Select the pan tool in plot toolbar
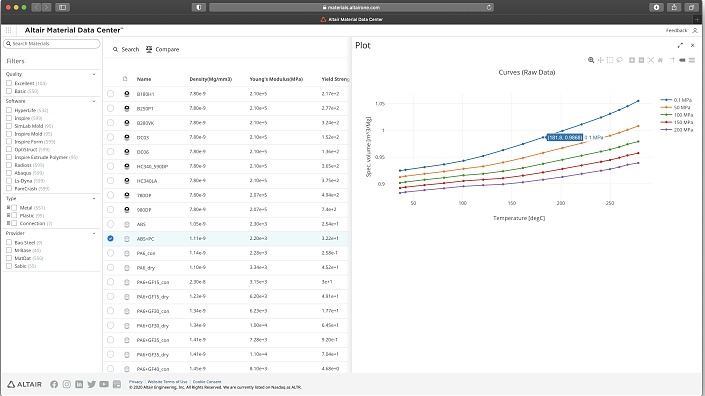This screenshot has height=396, width=705. tap(600, 60)
